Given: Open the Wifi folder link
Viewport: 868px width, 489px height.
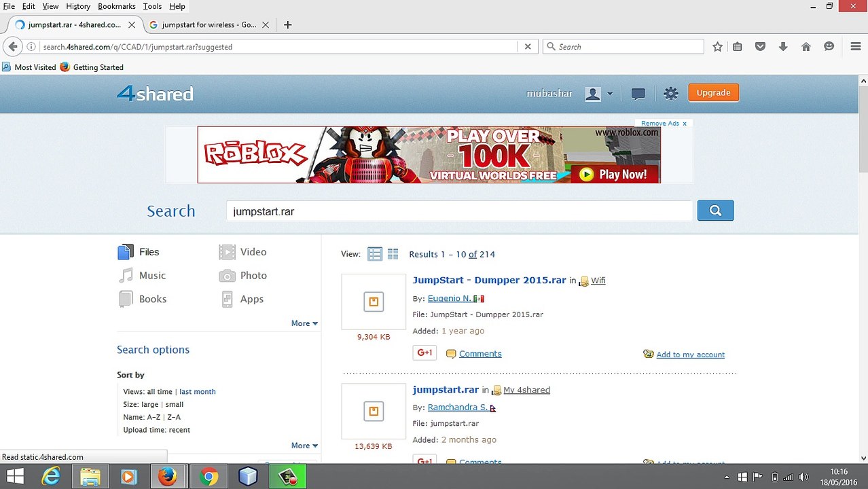Looking at the screenshot, I should click(x=598, y=280).
